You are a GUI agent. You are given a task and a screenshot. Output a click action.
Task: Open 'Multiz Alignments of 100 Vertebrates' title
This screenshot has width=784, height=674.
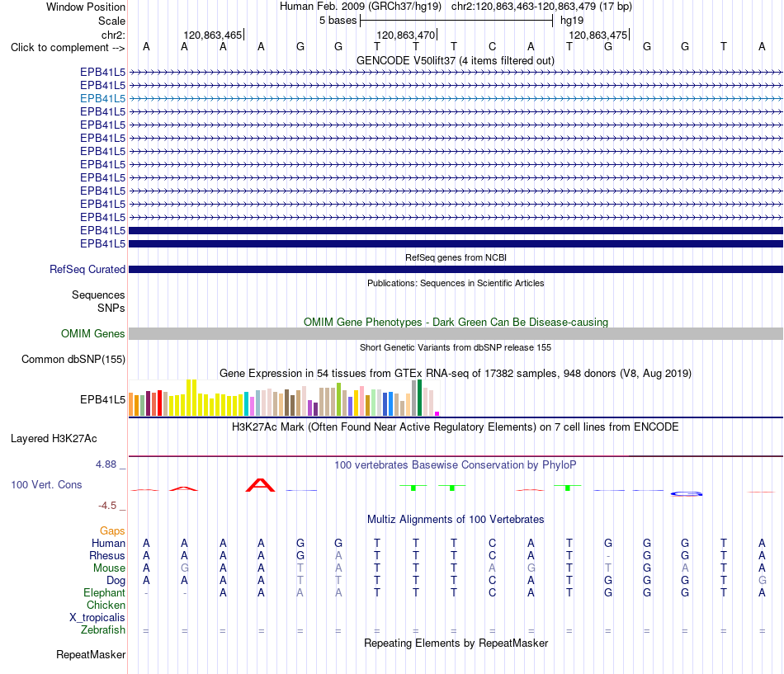455,520
